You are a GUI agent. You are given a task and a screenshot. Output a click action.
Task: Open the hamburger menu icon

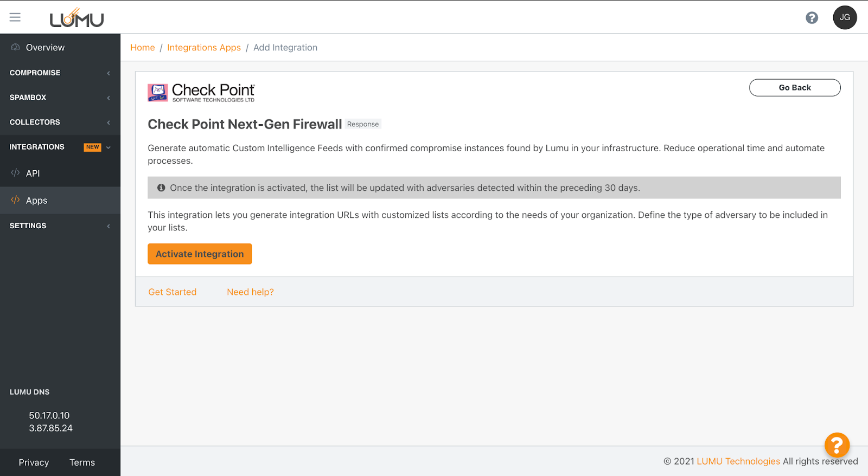pos(15,17)
